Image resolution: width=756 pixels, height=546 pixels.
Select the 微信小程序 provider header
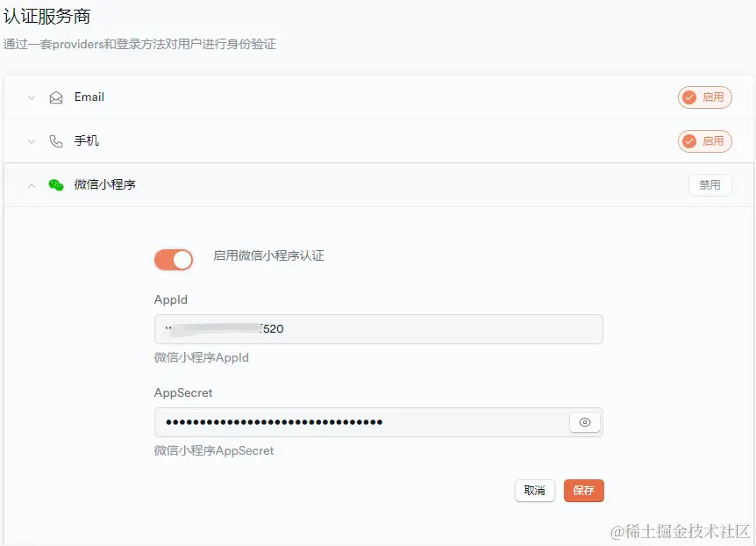[379, 185]
